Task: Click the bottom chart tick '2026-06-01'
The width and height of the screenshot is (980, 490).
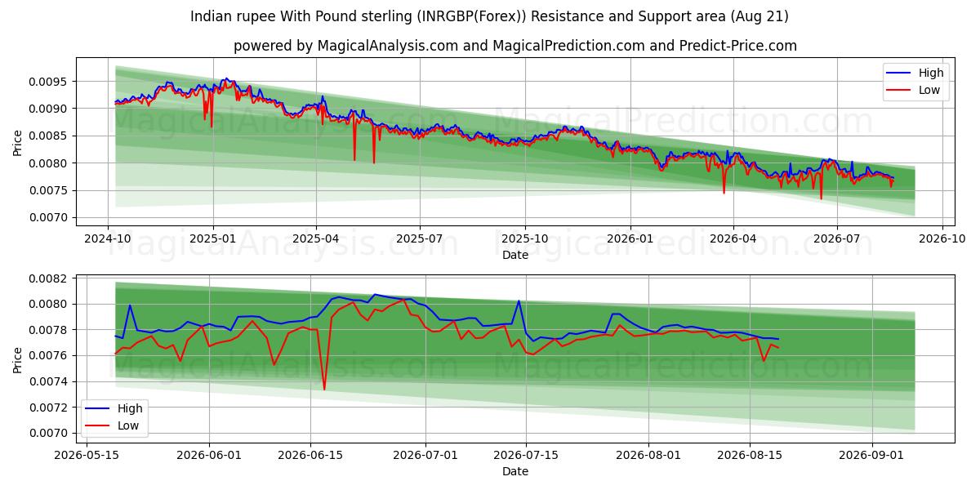Action: (209, 457)
